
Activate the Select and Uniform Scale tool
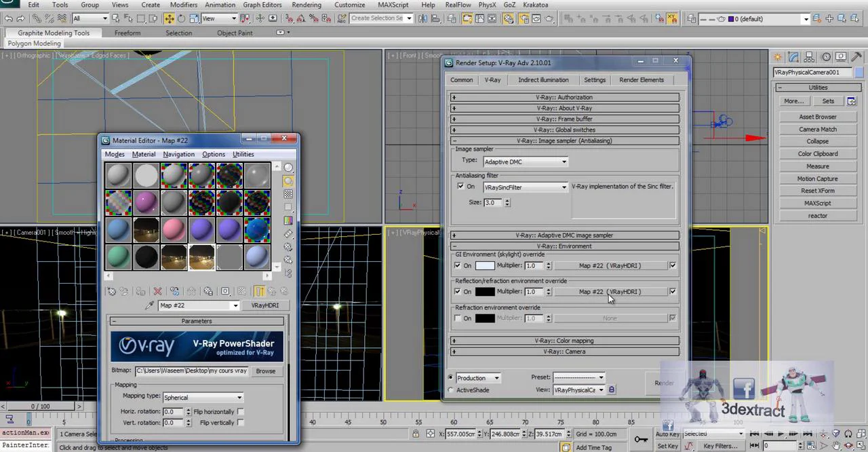(194, 19)
